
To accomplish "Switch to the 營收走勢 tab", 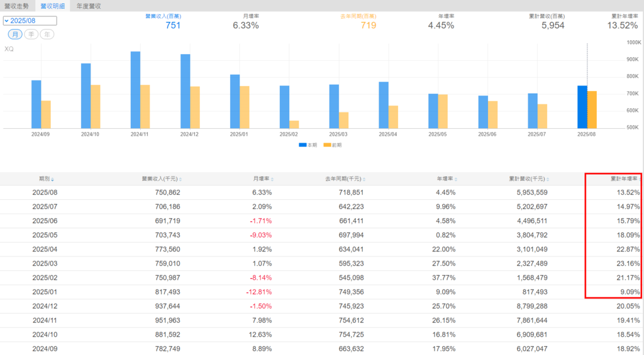I will [x=17, y=6].
